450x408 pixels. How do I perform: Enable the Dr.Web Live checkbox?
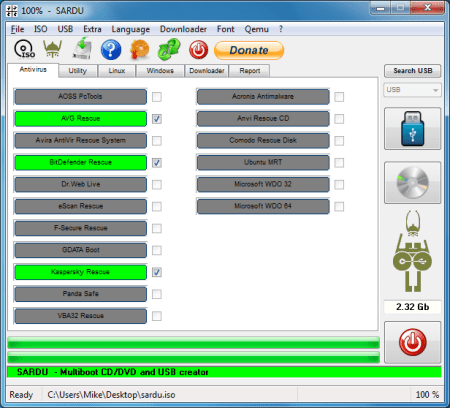[x=157, y=185]
